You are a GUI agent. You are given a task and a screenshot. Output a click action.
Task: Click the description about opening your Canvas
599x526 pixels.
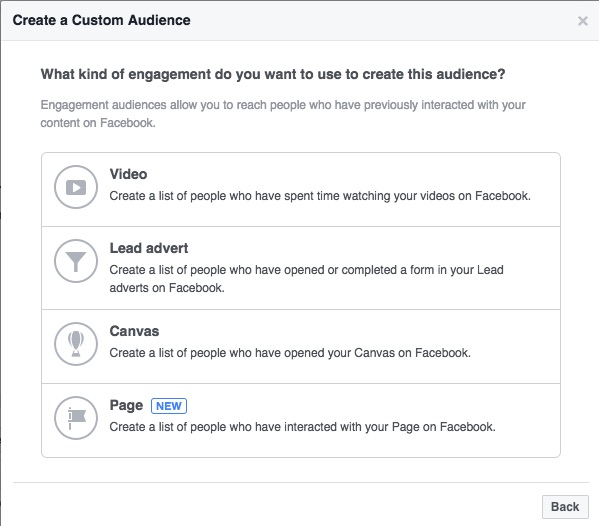pyautogui.click(x=290, y=353)
